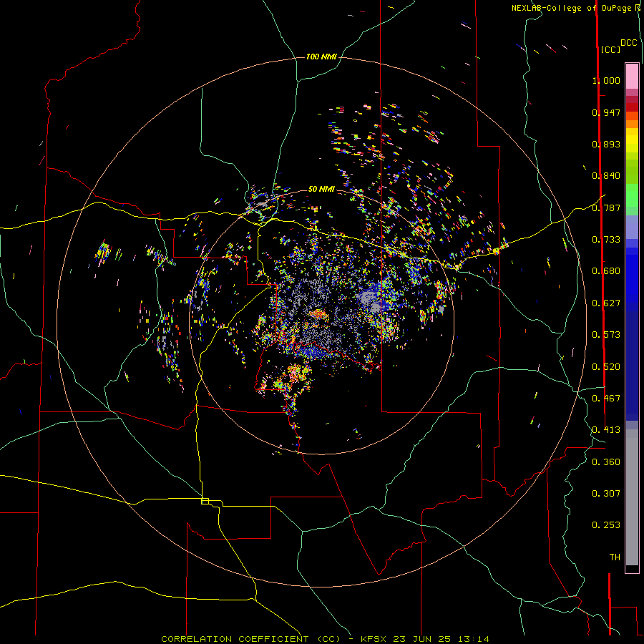Click the 50 NMI range ring label
644x644 pixels.
click(x=321, y=189)
